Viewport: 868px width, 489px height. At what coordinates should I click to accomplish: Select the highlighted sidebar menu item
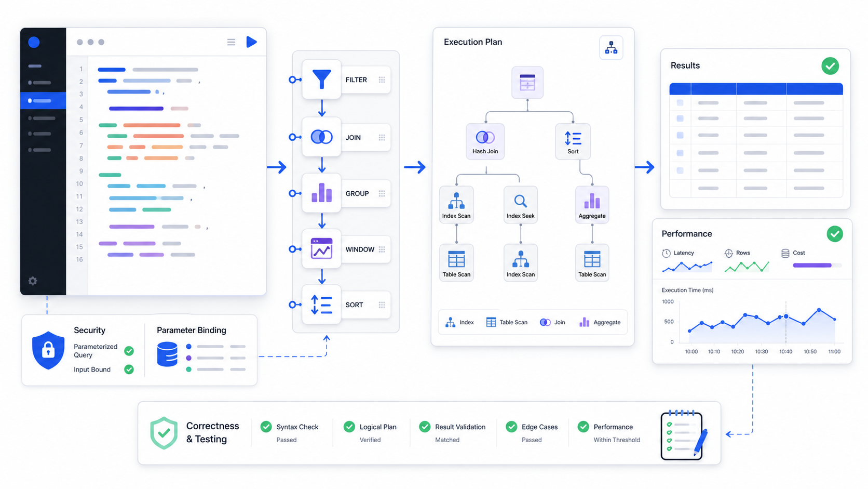coord(43,100)
